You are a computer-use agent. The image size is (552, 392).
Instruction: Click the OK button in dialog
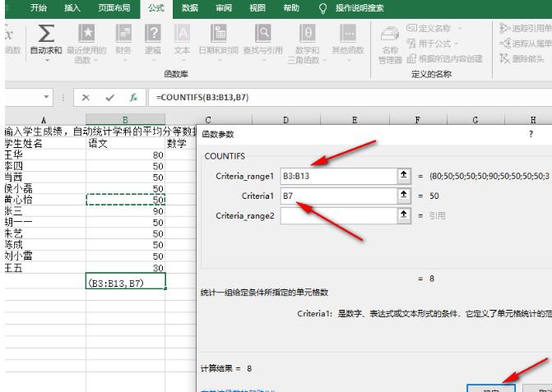[490, 386]
